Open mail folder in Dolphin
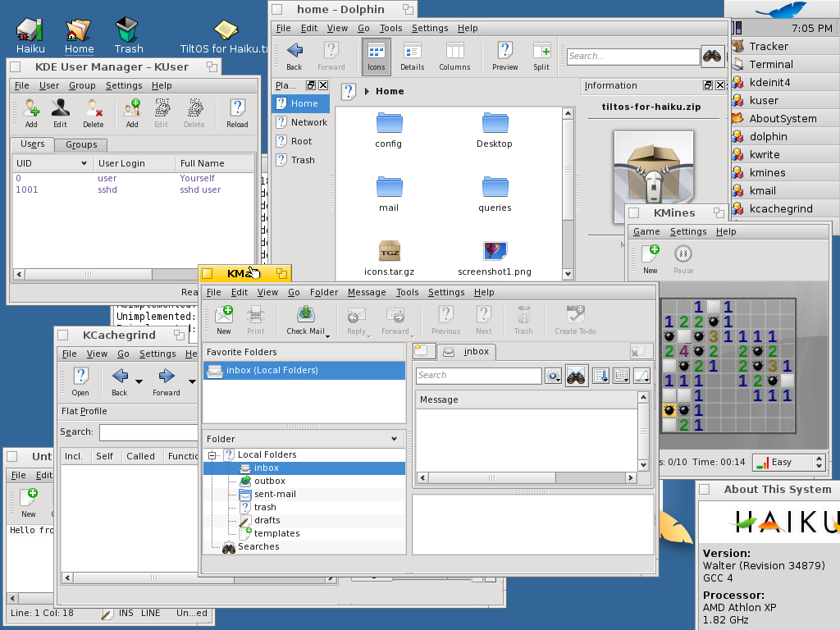Screen dimensions: 840x630 coord(389,194)
